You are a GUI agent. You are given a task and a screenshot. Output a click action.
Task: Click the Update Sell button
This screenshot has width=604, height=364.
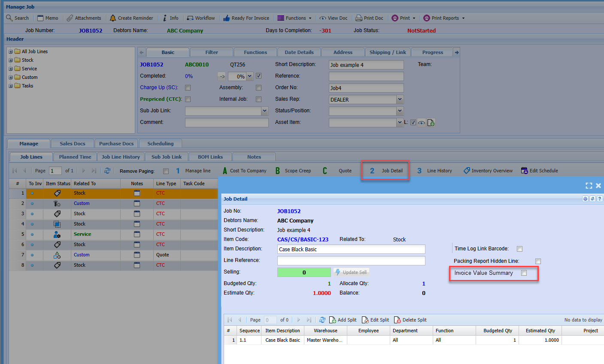(351, 272)
